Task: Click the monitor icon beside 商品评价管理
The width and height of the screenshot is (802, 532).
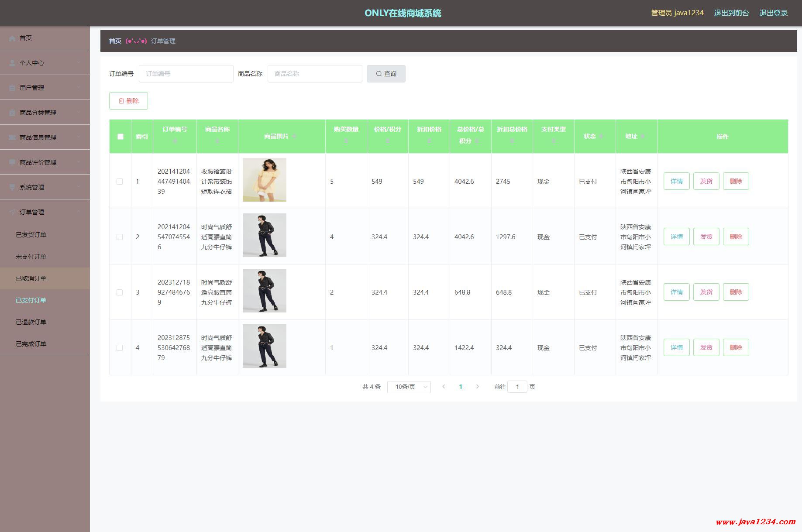Action: pyautogui.click(x=12, y=163)
